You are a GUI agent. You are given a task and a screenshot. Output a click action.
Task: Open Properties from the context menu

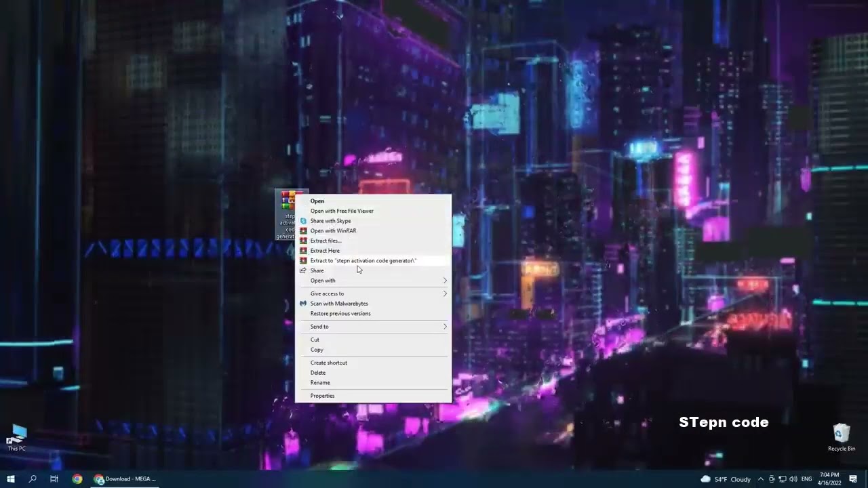pyautogui.click(x=373, y=396)
